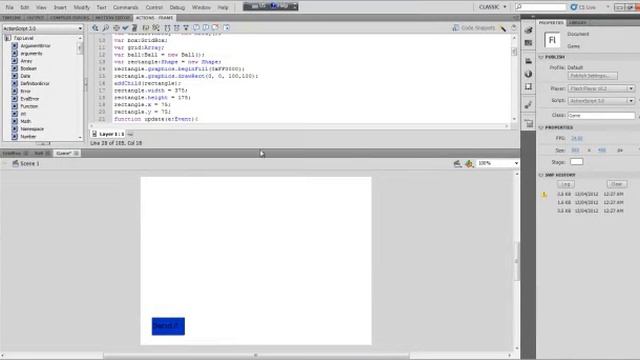Click the Show code hint icon

point(145,28)
